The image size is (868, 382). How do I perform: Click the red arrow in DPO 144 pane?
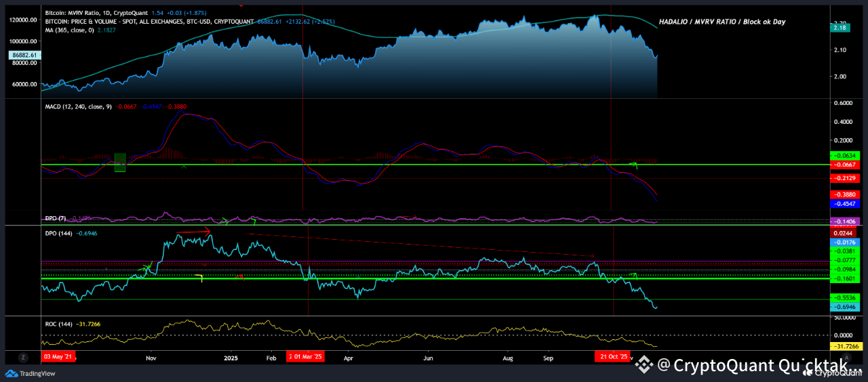tap(194, 233)
